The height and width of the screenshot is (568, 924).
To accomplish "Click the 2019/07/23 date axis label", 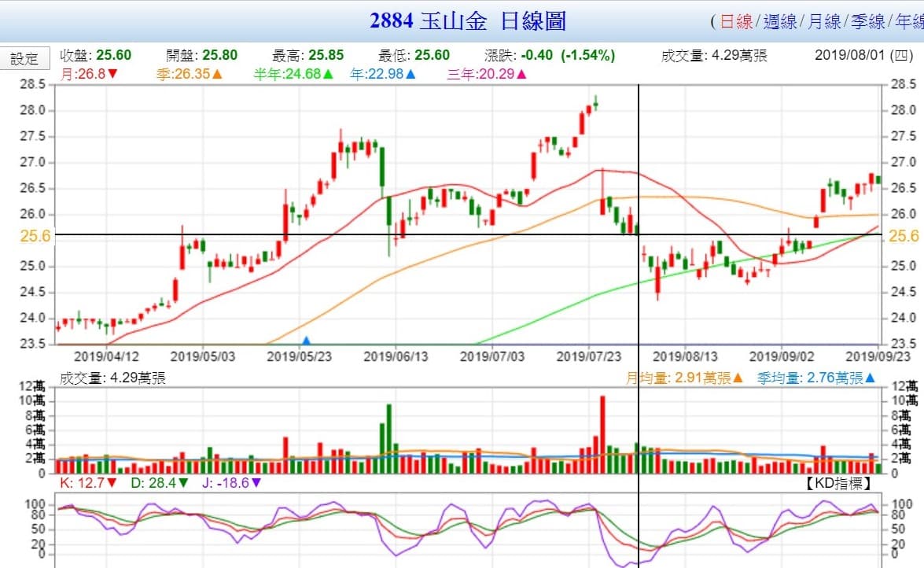I will click(x=589, y=356).
